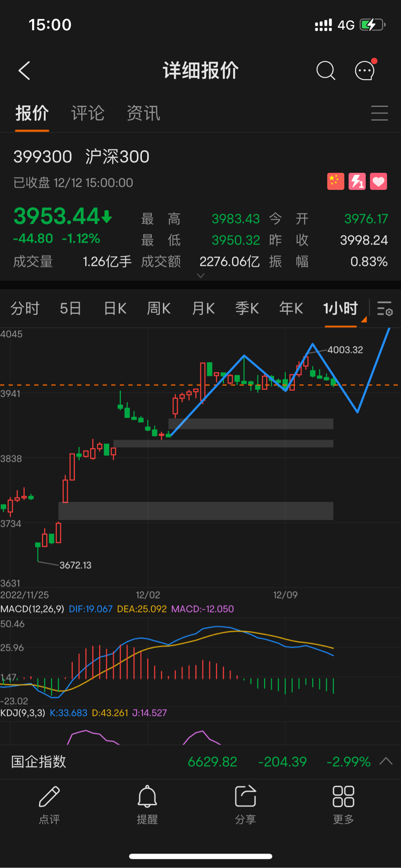Image resolution: width=401 pixels, height=868 pixels.
Task: Tap the cellular signal bars icon
Action: 323,25
